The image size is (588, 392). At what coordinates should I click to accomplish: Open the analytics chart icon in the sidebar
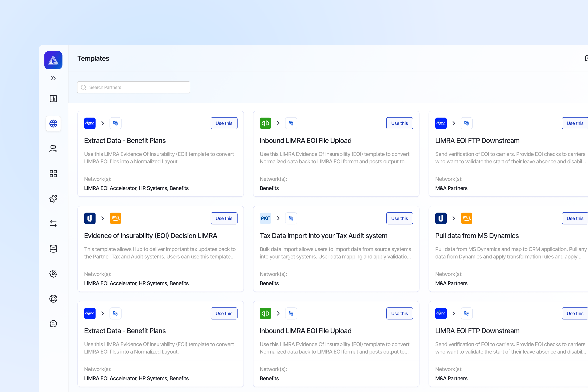(x=53, y=98)
